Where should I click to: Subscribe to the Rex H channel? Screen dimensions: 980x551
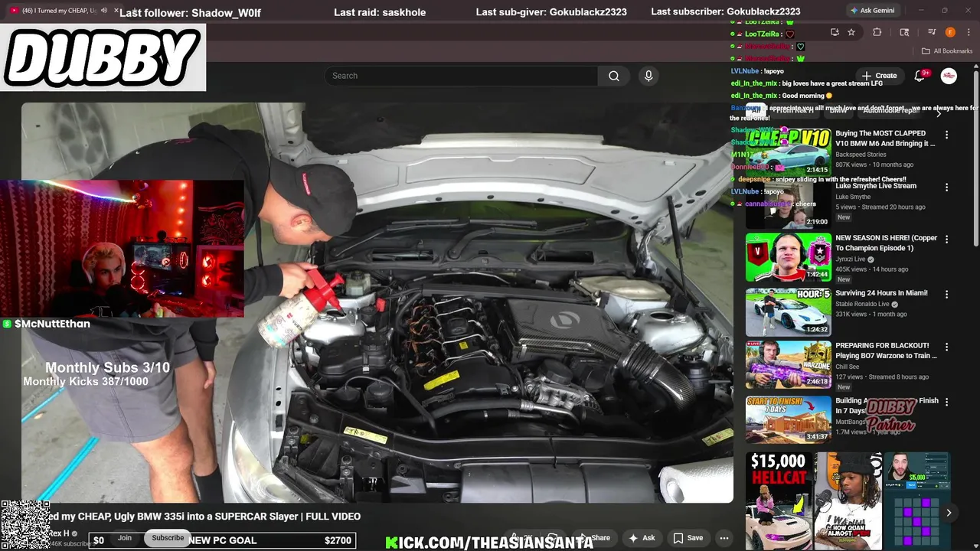coord(168,538)
